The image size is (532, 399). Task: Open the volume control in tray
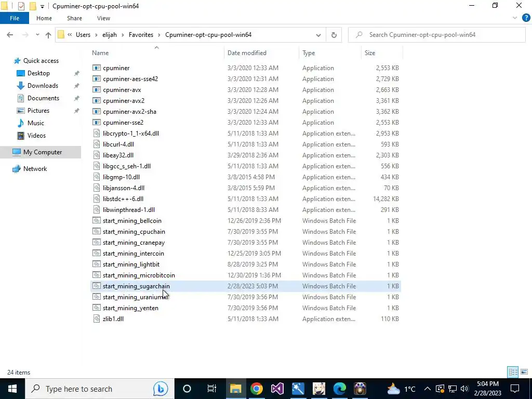(x=464, y=389)
